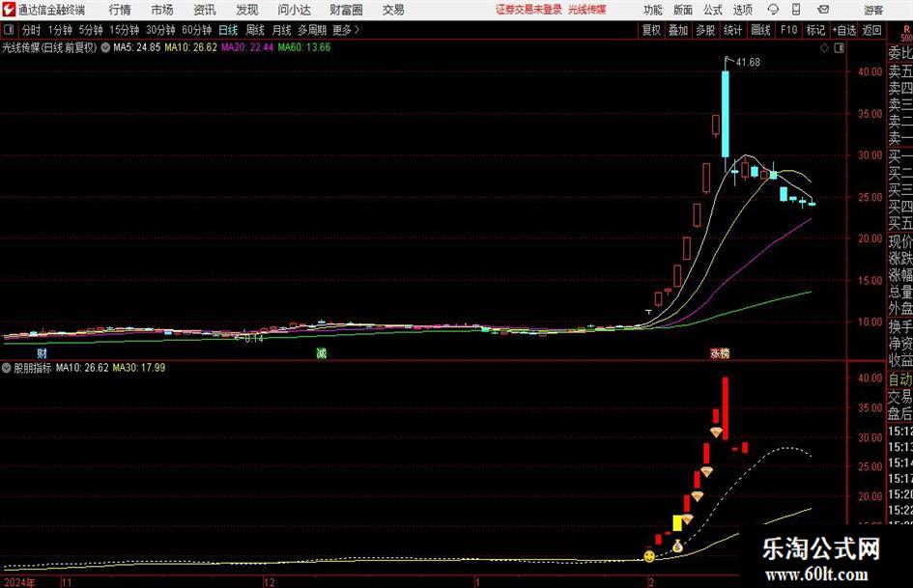Click the 画线 toolbar button
This screenshot has height=588, width=913.
[761, 30]
